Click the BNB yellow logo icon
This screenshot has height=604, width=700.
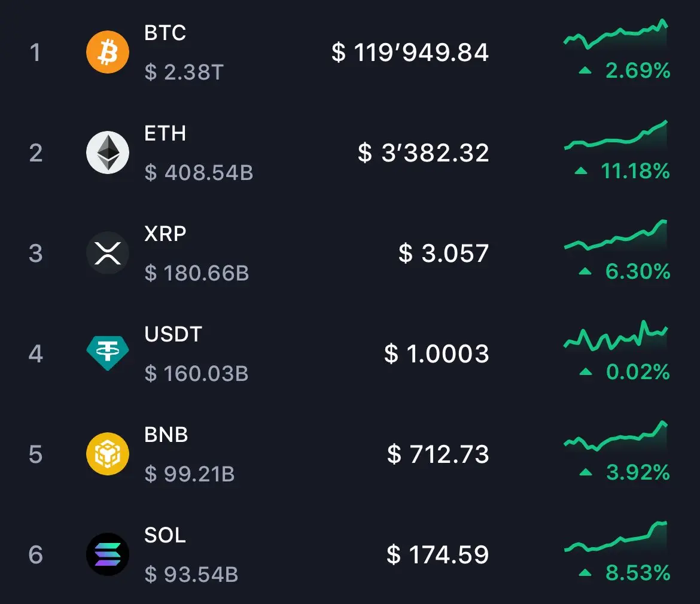pyautogui.click(x=108, y=454)
